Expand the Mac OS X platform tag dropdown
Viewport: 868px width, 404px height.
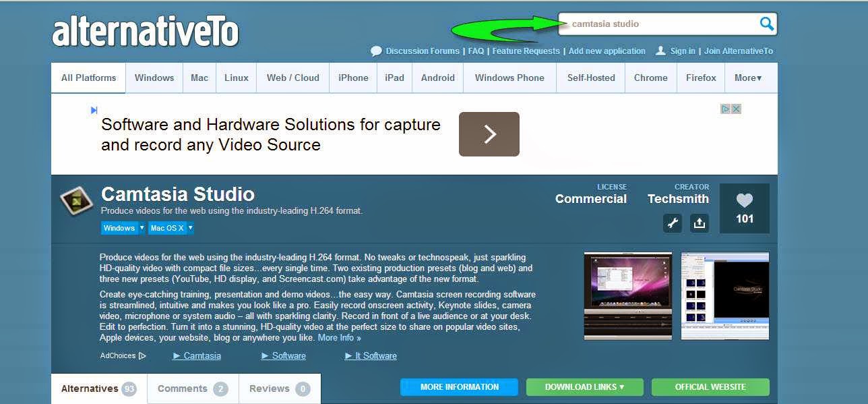(x=190, y=228)
